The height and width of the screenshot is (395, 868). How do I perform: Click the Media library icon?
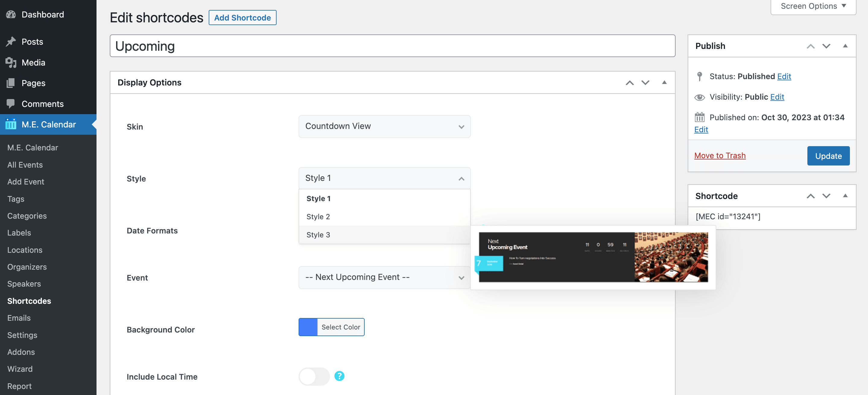[x=11, y=63]
